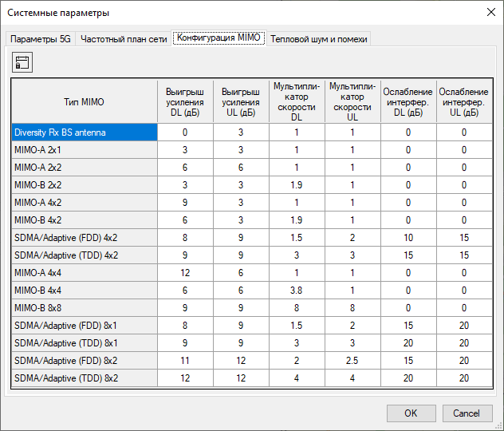Open the Частотный план сети tab
Screen dimensions: 504x431
[124, 39]
